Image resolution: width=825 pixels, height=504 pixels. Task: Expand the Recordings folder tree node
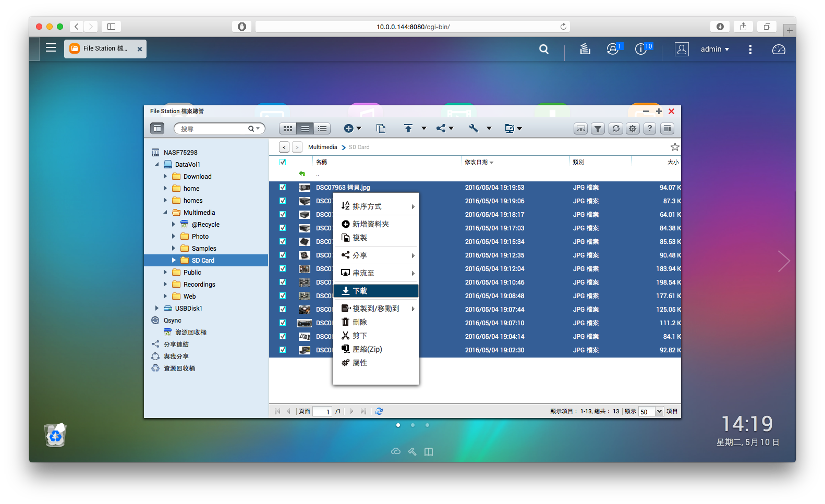pos(165,285)
